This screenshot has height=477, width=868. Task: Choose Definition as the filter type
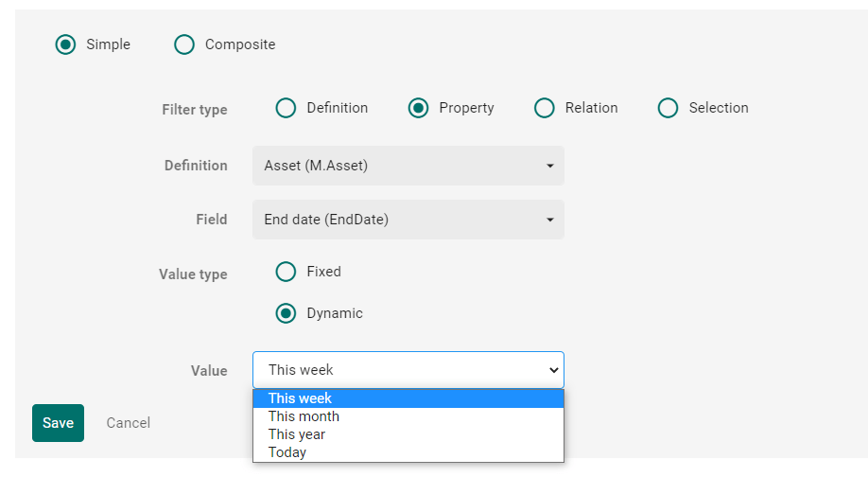point(286,108)
